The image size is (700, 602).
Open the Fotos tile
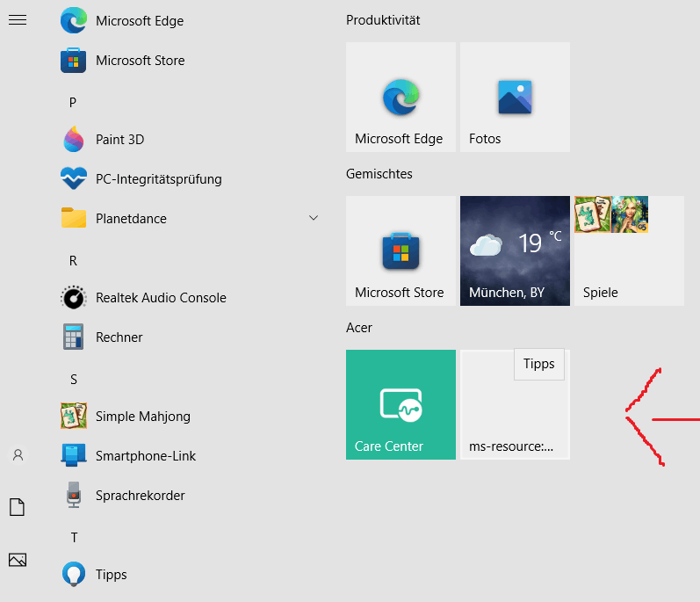516,97
